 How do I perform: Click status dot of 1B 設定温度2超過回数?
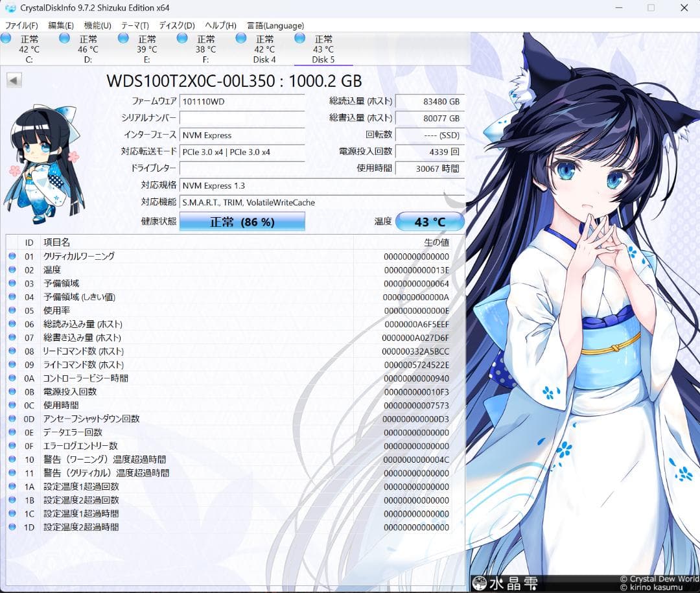pos(12,500)
